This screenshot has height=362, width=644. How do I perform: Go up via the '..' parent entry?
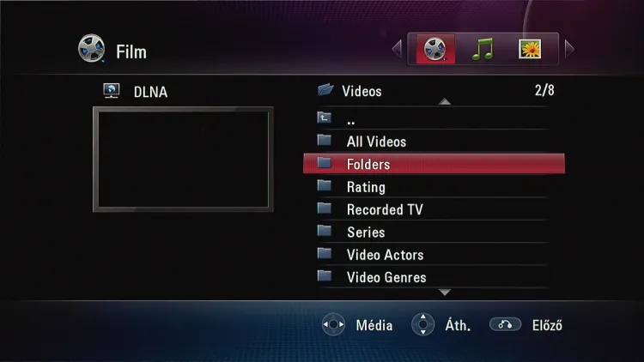434,119
